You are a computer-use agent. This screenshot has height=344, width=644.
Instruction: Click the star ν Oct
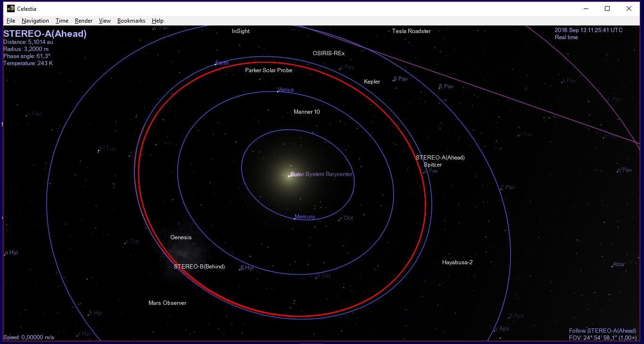click(346, 218)
